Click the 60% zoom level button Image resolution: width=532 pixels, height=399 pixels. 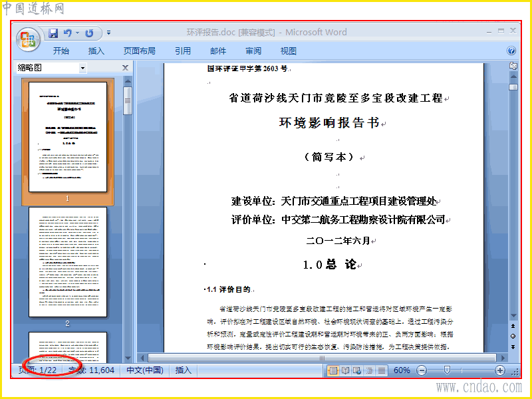coord(402,370)
